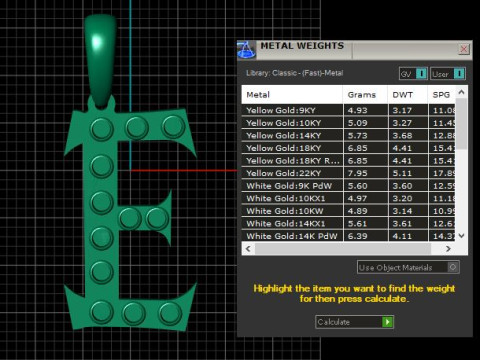Image resolution: width=480 pixels, height=360 pixels.
Task: Select the Yellow Gold:18KY row
Action: tap(349, 148)
